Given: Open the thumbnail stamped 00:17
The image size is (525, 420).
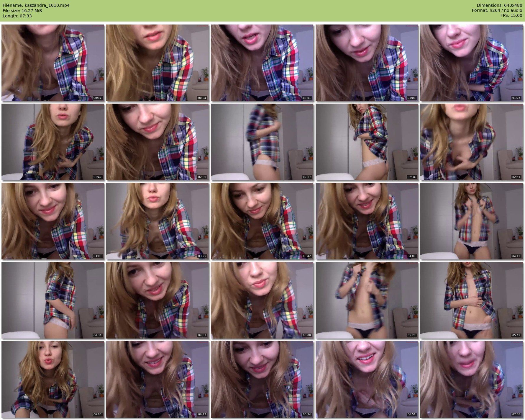Looking at the screenshot, I should pyautogui.click(x=53, y=63).
